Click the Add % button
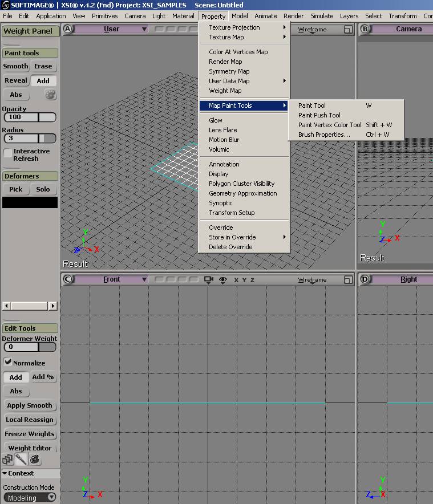Image resolution: width=433 pixels, height=504 pixels. point(43,377)
